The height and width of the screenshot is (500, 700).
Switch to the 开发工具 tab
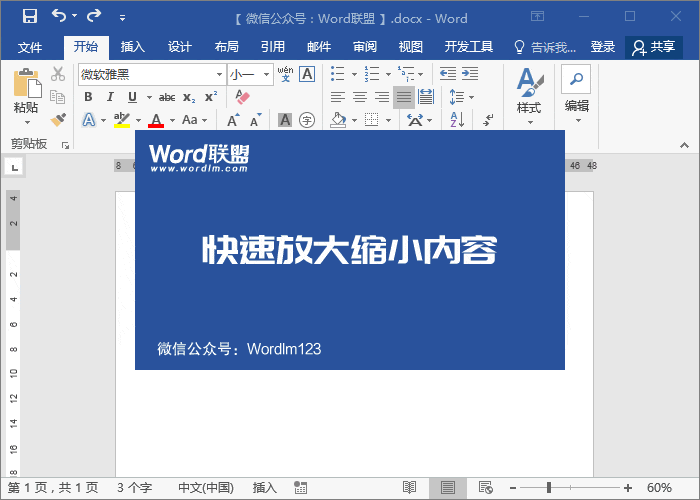pos(468,47)
